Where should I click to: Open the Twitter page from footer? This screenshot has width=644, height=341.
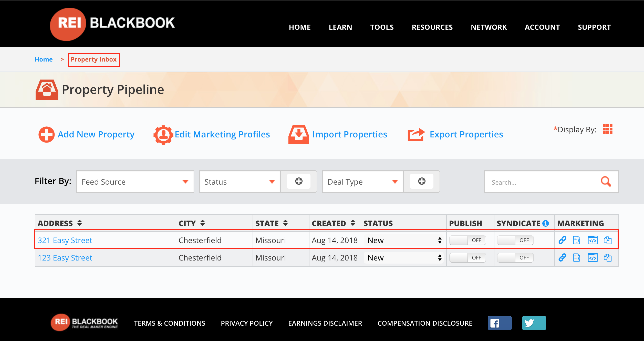pyautogui.click(x=534, y=323)
